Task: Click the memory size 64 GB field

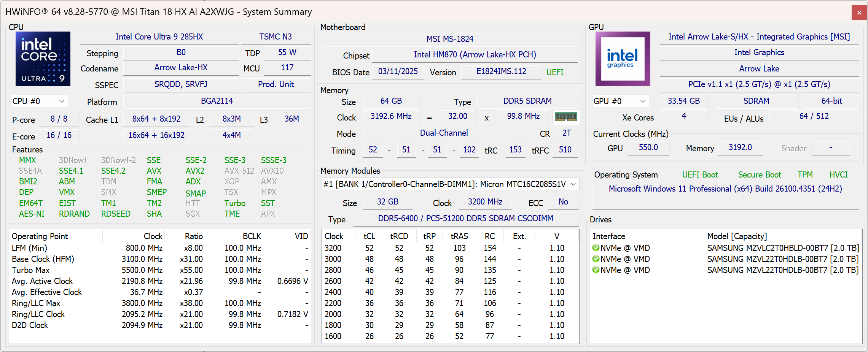Action: pos(391,101)
